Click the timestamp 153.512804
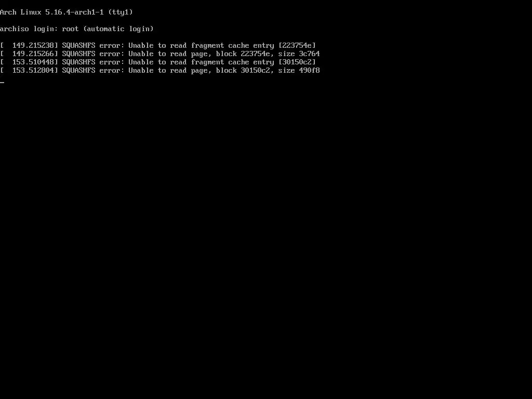 click(33, 70)
